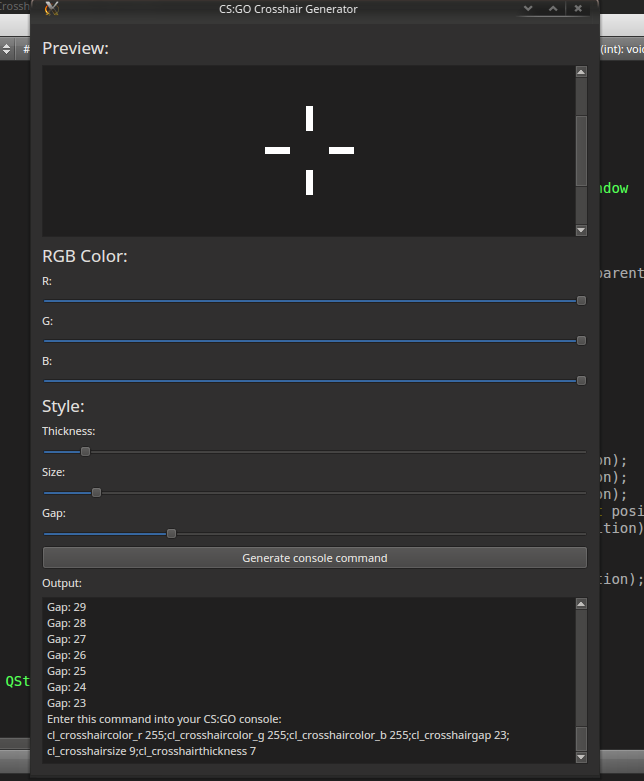Click the cl_crosshairsize 9 output line
This screenshot has height=781, width=644.
point(151,751)
